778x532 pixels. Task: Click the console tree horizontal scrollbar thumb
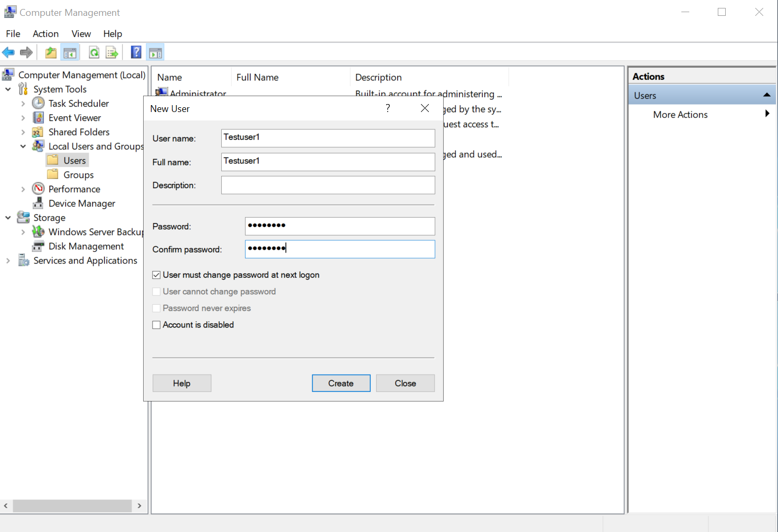(72, 506)
